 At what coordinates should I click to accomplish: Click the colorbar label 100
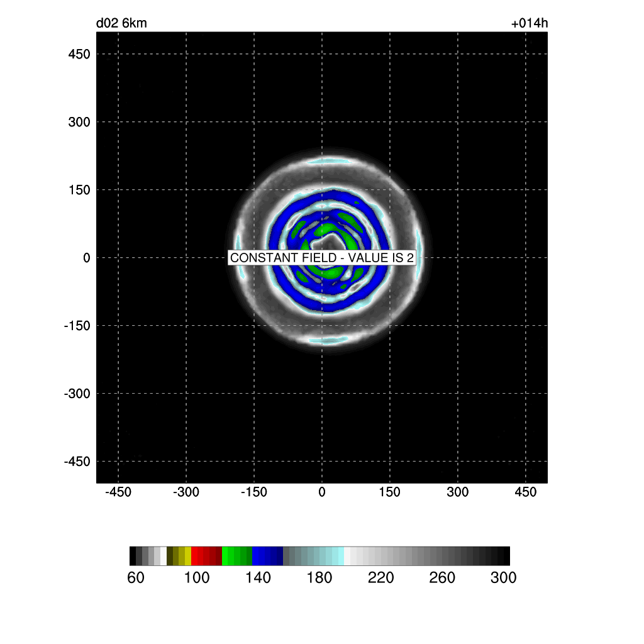tap(197, 578)
